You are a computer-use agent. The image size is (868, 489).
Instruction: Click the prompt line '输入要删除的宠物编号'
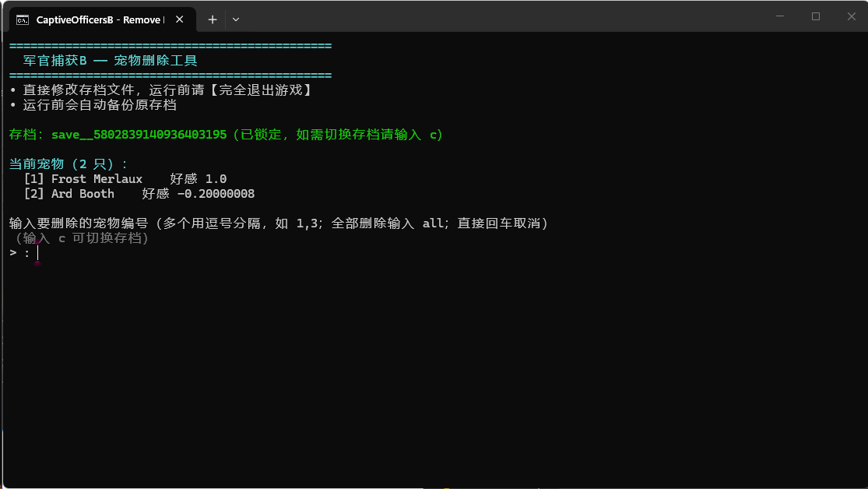pos(79,223)
